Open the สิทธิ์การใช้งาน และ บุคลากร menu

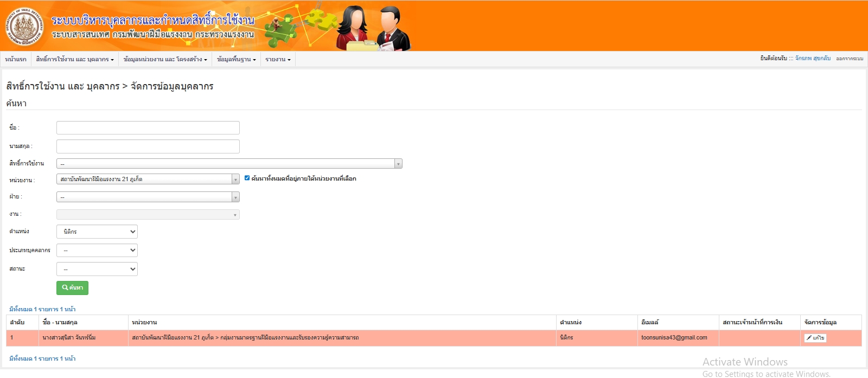tap(75, 59)
